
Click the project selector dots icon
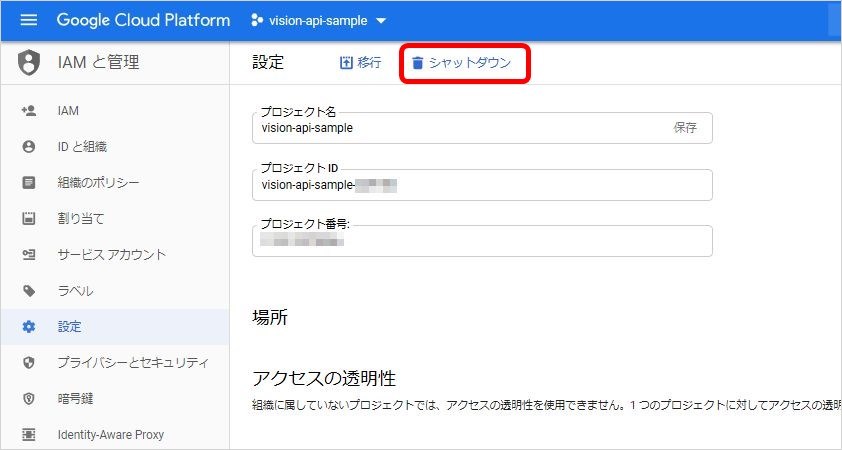(257, 20)
